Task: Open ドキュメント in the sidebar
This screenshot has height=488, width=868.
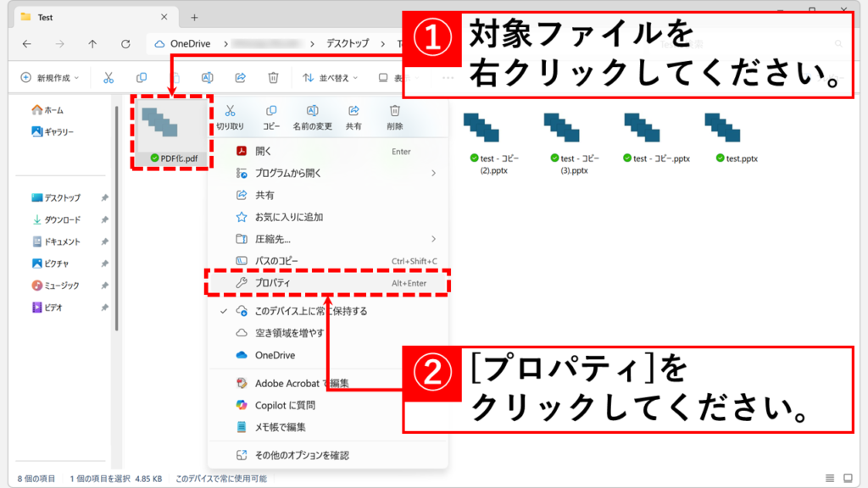Action: [x=56, y=241]
